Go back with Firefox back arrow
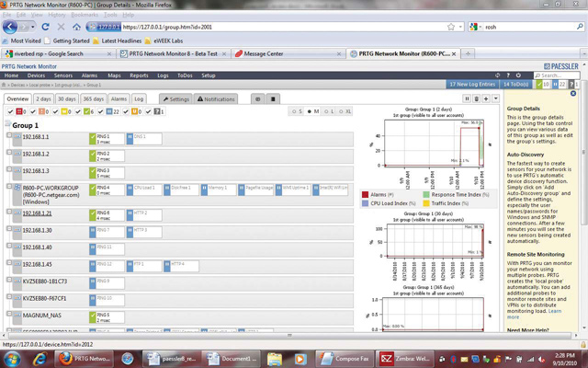588x368 pixels. [10, 27]
